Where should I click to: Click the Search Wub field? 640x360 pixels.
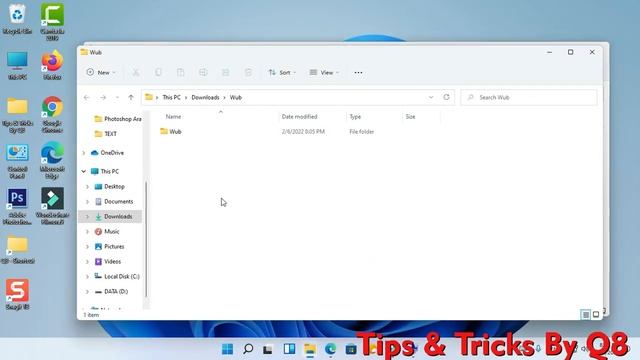[x=529, y=98]
